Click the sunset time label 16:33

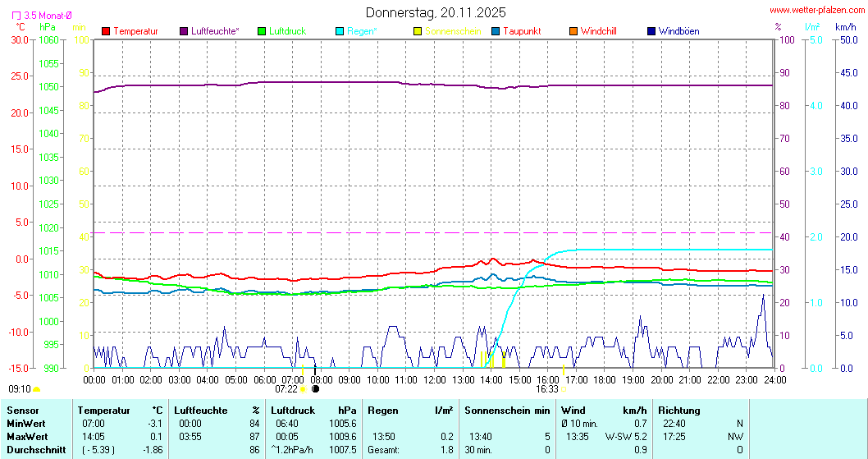(x=548, y=388)
